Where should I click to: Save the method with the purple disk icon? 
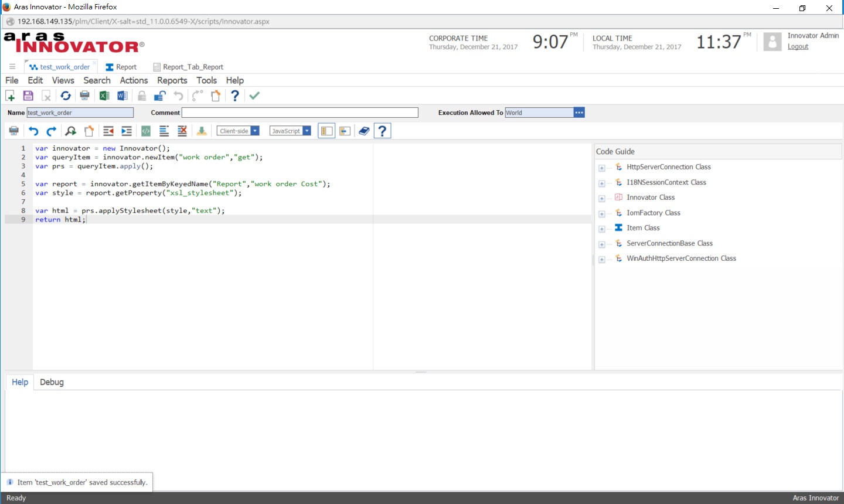[x=28, y=96]
